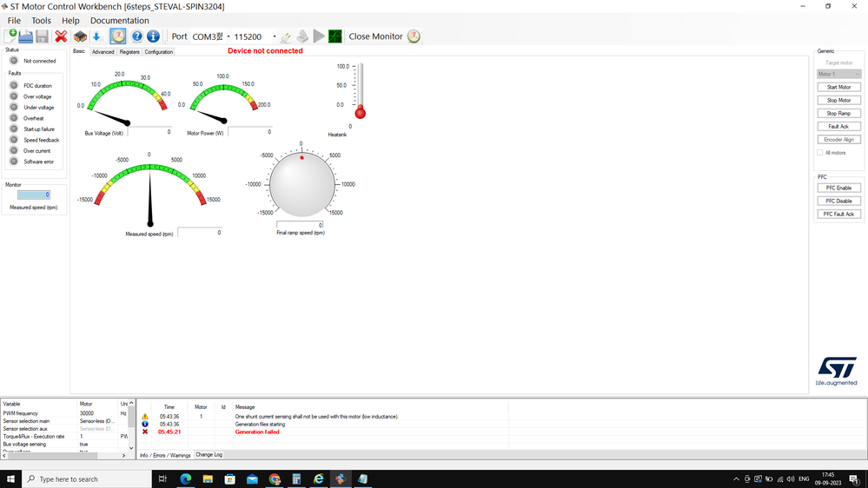Viewport: 868px width, 488px height.
Task: Click the Start Motor button
Action: pyautogui.click(x=838, y=88)
